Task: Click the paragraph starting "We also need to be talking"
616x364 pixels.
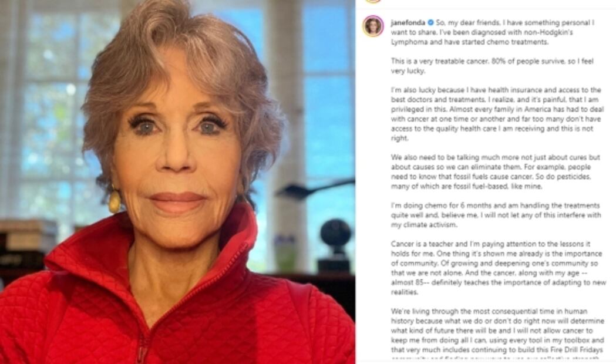Action: [x=495, y=171]
